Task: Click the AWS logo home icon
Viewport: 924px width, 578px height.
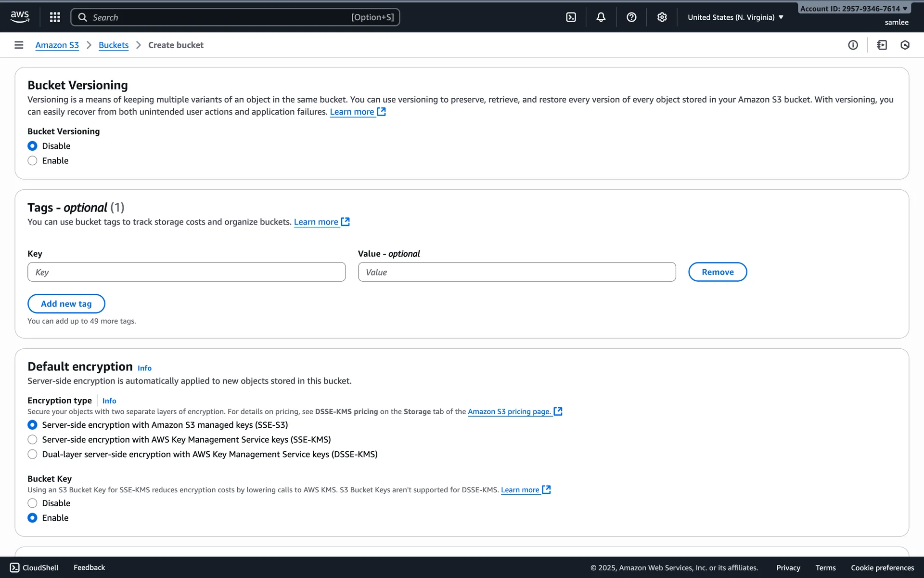Action: tap(20, 17)
